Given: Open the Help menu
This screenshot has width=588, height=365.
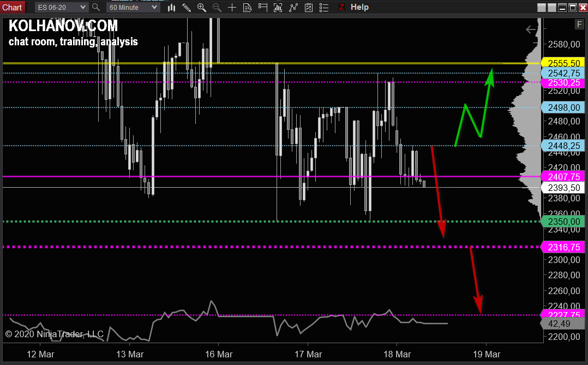Looking at the screenshot, I should pos(359,7).
